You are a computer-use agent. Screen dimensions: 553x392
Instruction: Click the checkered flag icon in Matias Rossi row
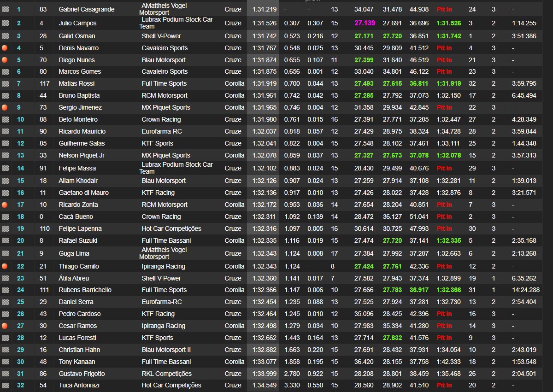(5, 83)
